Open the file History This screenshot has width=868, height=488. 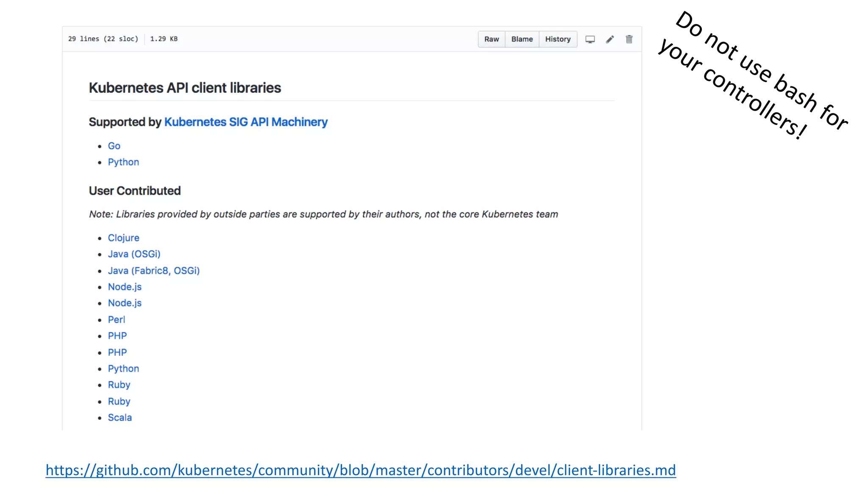point(558,39)
